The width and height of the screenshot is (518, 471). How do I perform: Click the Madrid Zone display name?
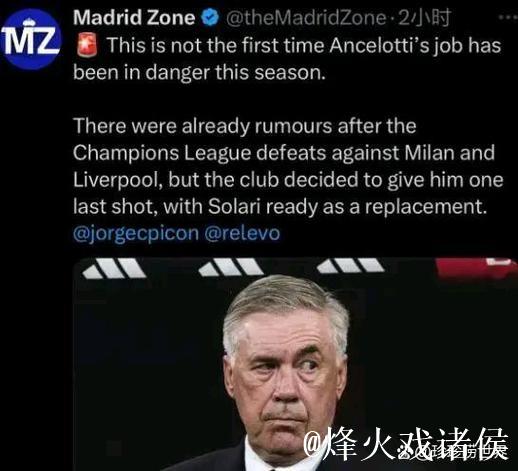click(x=134, y=18)
